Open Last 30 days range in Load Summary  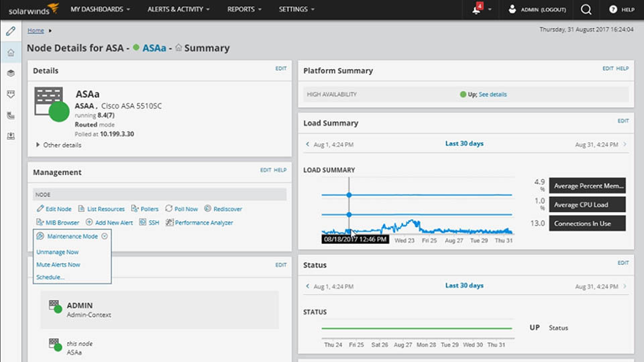click(464, 143)
